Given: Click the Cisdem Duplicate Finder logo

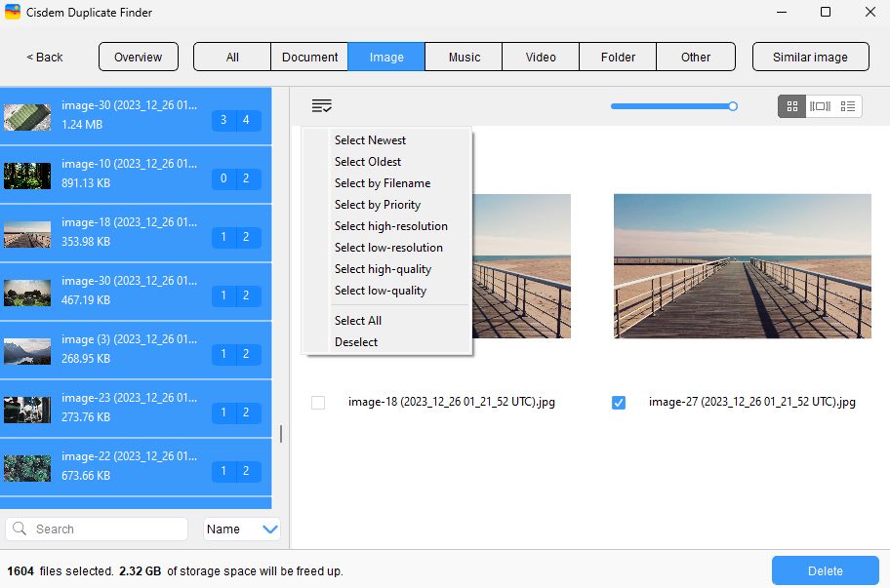Looking at the screenshot, I should click(14, 12).
